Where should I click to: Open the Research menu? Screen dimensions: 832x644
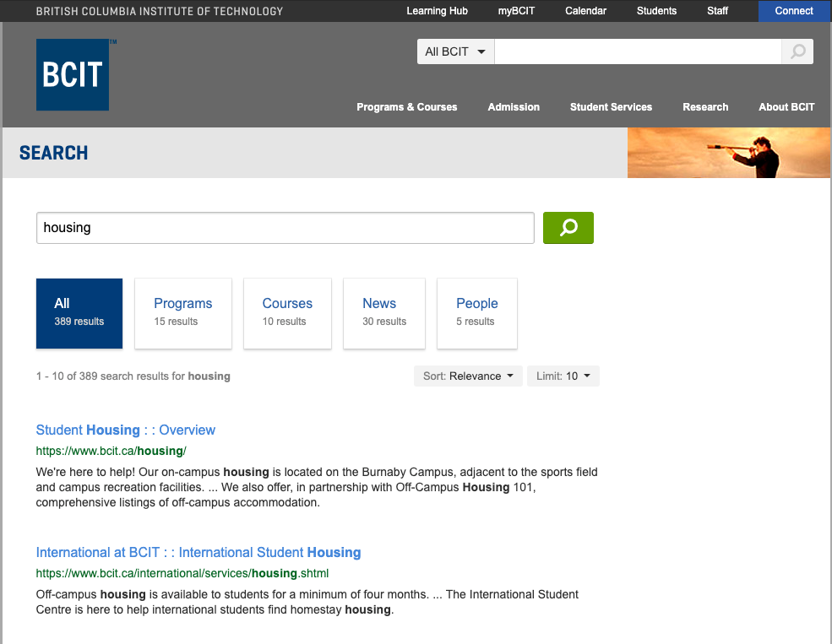coord(705,106)
